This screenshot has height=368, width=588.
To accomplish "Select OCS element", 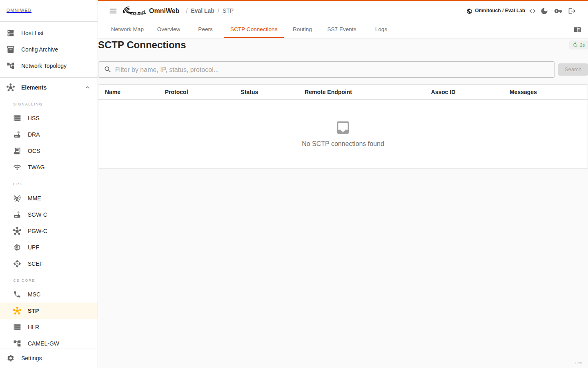I will pyautogui.click(x=49, y=151).
